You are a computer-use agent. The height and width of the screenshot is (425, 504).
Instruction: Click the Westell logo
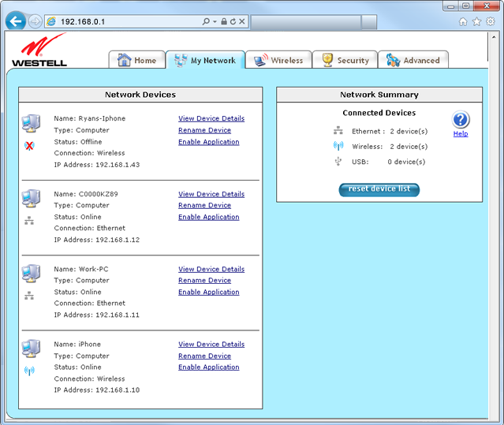[39, 50]
